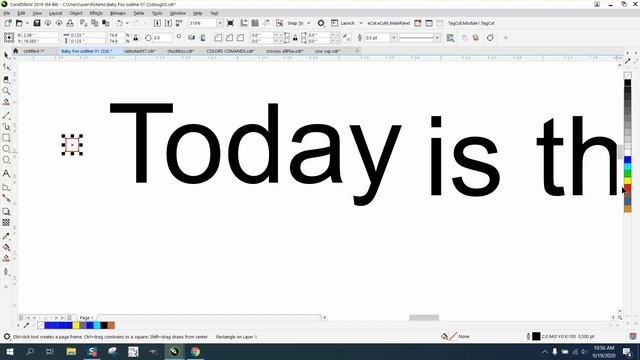The height and width of the screenshot is (360, 640).
Task: Select the Freehand line tool
Action: (x=6, y=116)
